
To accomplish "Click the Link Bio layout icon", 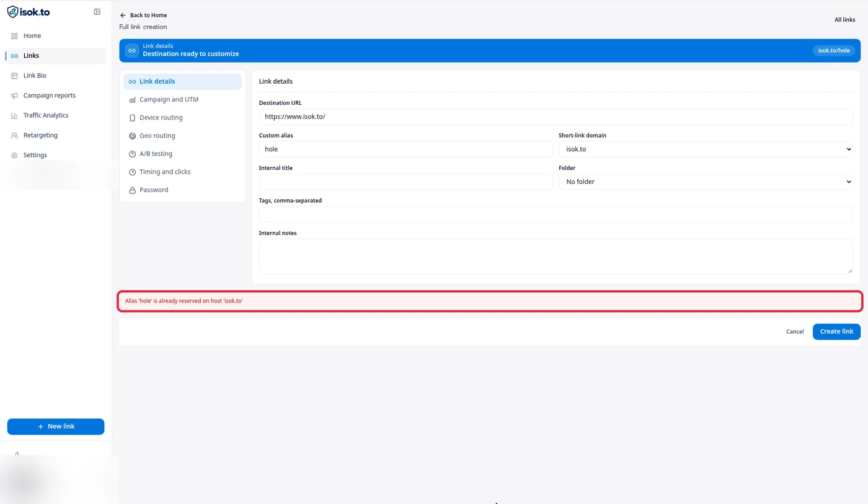I will [14, 76].
